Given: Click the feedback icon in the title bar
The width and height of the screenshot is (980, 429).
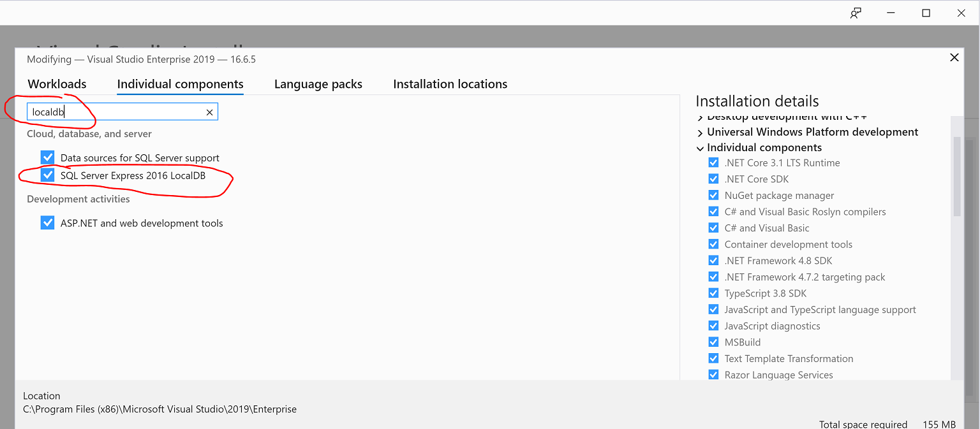Looking at the screenshot, I should [x=856, y=13].
